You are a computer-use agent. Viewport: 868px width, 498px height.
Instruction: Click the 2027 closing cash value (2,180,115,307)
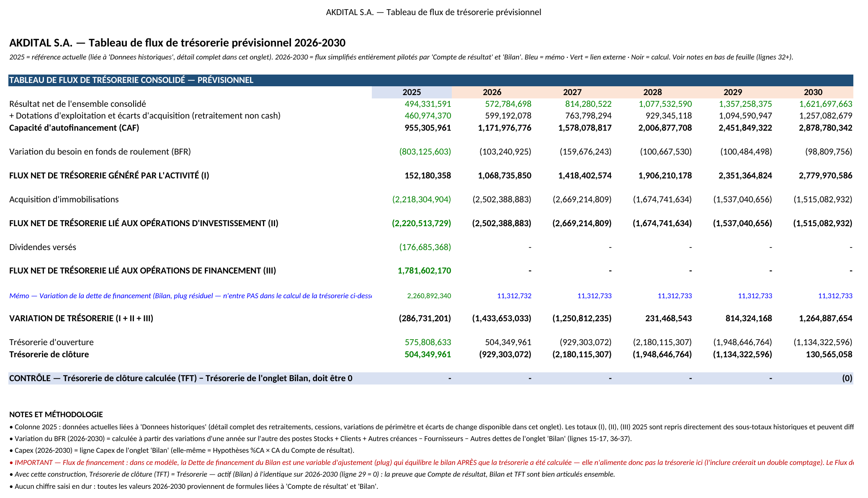click(x=582, y=354)
